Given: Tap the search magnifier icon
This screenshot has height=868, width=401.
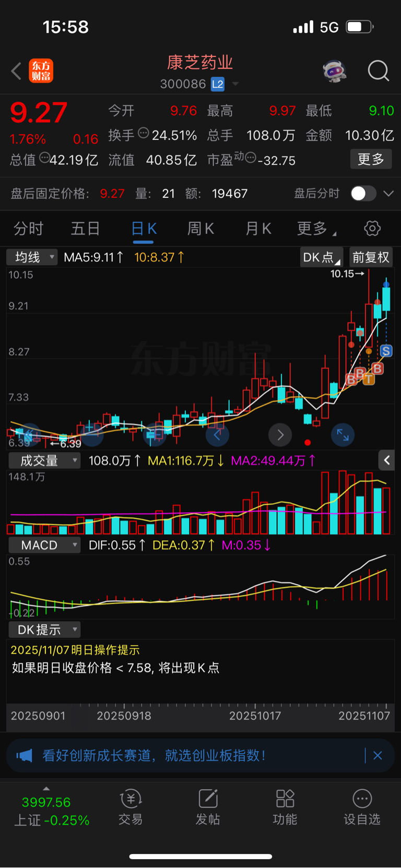Looking at the screenshot, I should [x=379, y=71].
